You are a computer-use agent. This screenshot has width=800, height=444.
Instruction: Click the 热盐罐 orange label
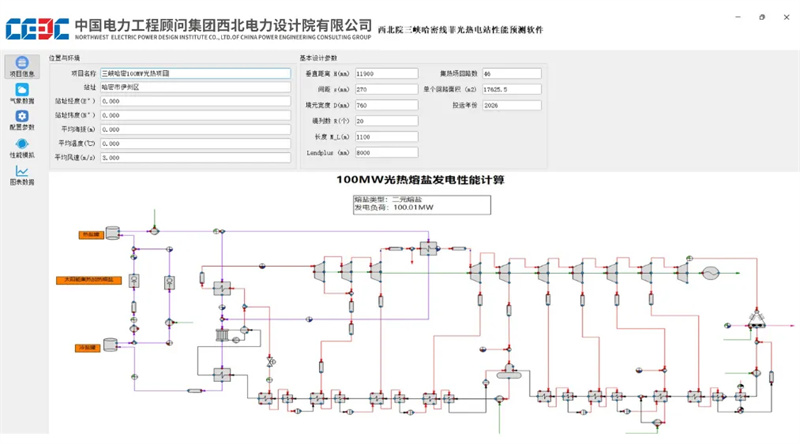[x=91, y=235]
